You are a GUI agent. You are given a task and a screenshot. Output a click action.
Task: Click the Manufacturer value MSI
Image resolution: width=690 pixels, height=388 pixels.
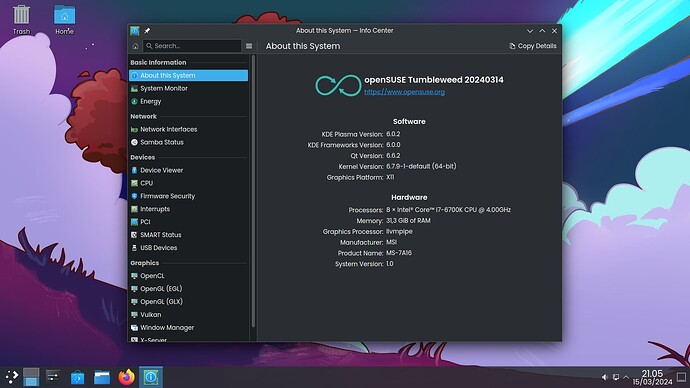[x=392, y=242]
